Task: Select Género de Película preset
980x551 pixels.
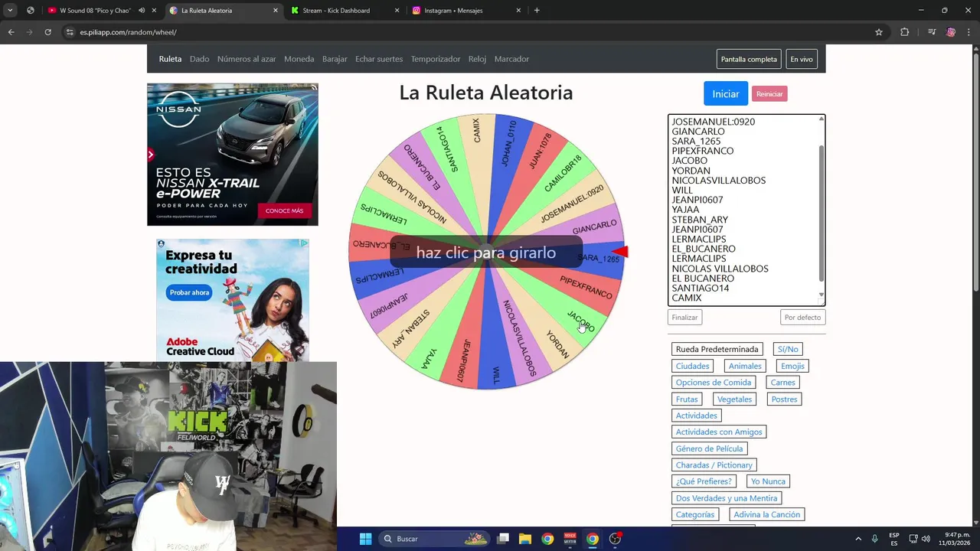Action: [709, 448]
